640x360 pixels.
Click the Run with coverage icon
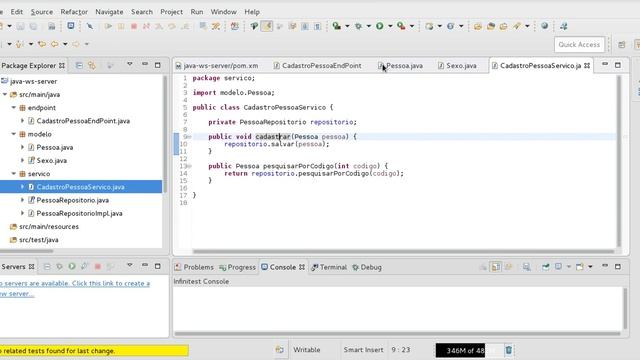(336, 26)
